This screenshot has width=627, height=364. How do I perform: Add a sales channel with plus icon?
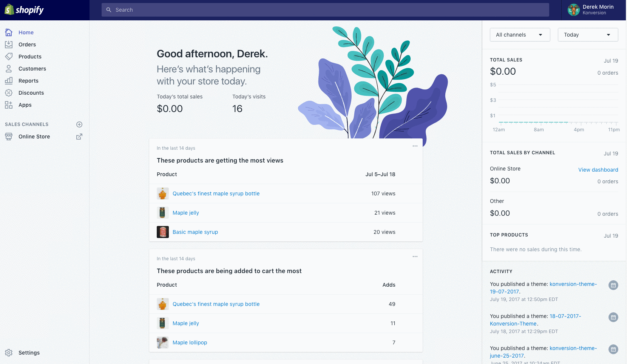click(x=79, y=124)
